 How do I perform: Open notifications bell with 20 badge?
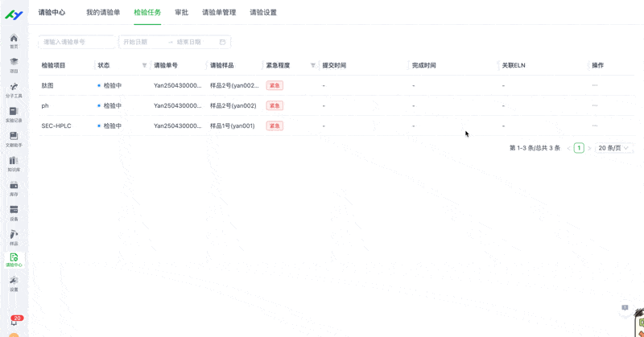[15, 321]
